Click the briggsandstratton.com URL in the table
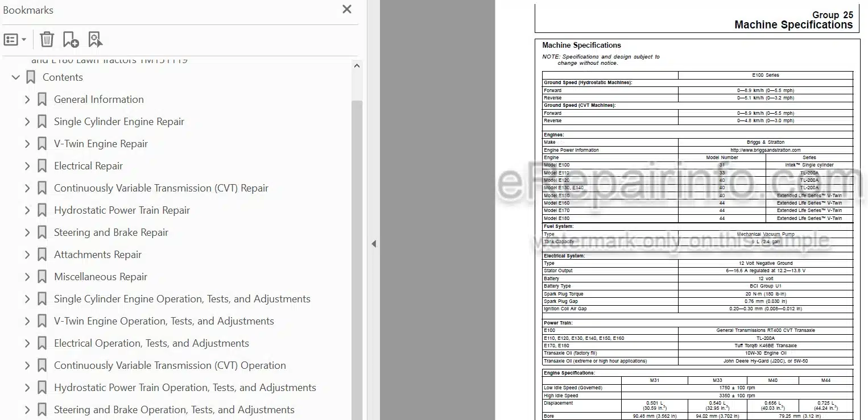The image size is (868, 420). pyautogui.click(x=766, y=150)
